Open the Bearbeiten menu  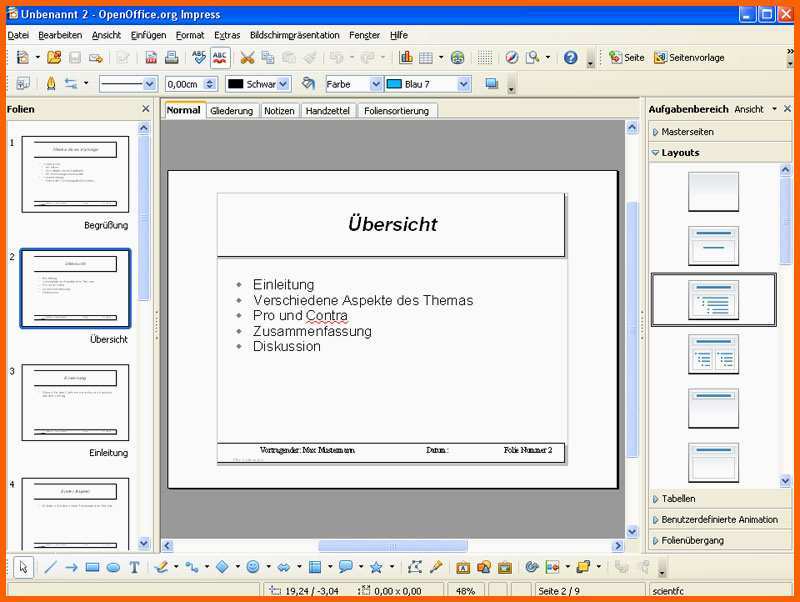[x=60, y=35]
